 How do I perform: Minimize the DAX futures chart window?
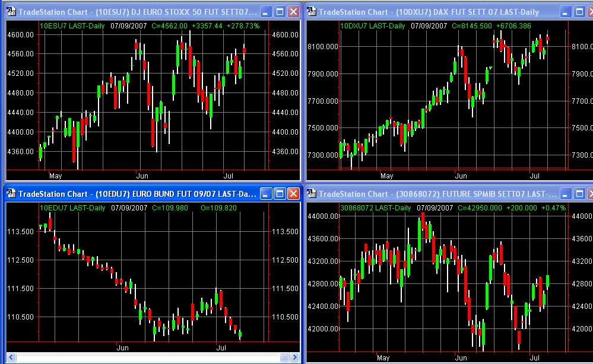[x=566, y=11]
